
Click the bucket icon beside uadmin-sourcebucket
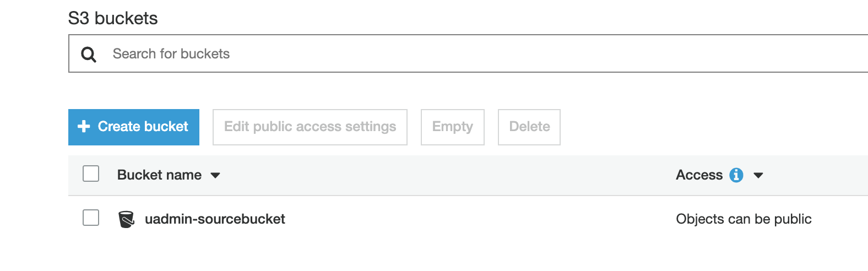[x=126, y=219]
